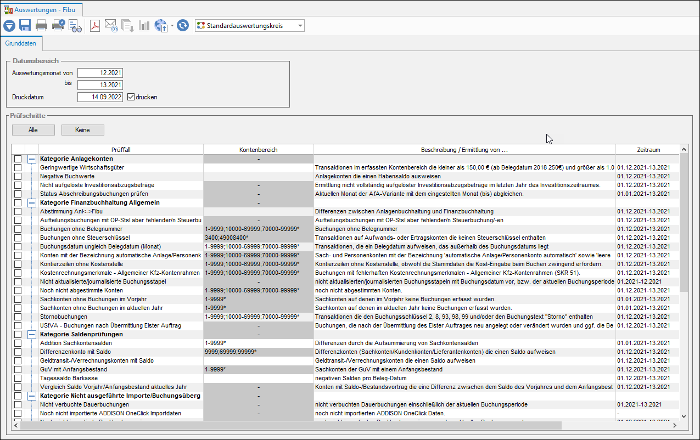700x440 pixels.
Task: Select the Auswertungen - Fibu tab
Action: click(42, 9)
